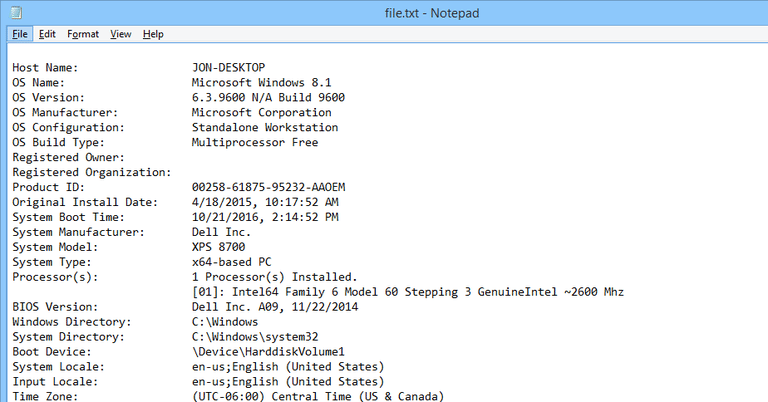Click 'Standalone Workstation' configuration value
This screenshot has width=768, height=402.
(x=265, y=127)
